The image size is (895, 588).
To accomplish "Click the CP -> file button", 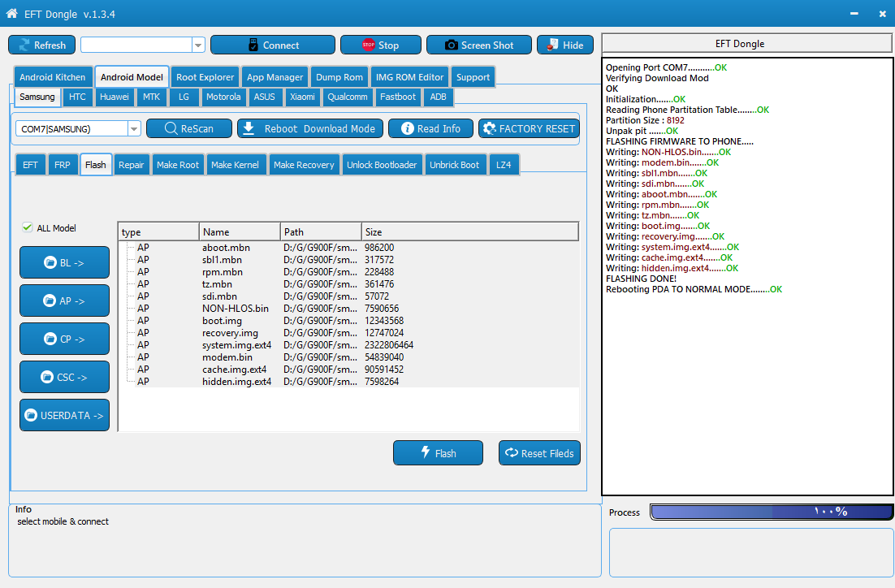I will coord(64,339).
